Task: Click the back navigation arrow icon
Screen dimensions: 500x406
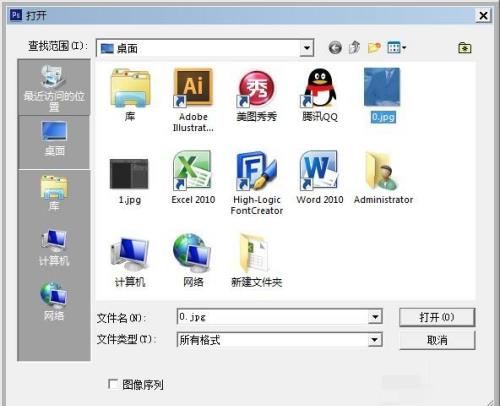Action: [x=335, y=48]
